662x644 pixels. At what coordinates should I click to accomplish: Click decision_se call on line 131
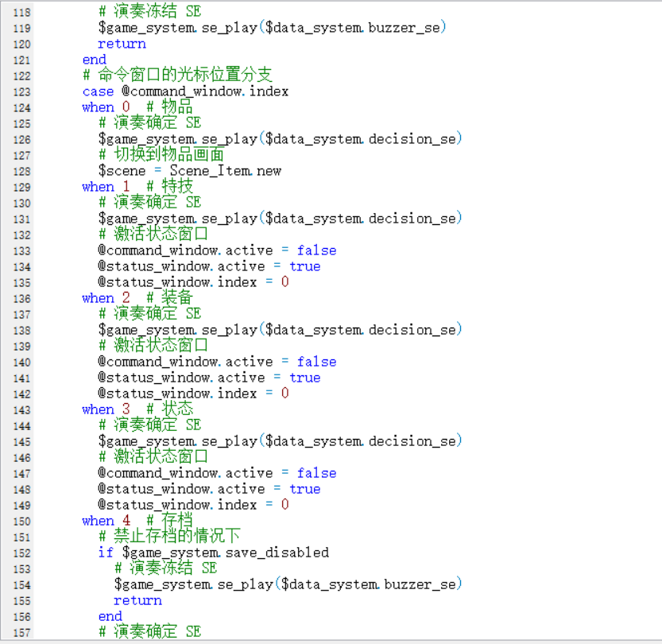pyautogui.click(x=281, y=219)
